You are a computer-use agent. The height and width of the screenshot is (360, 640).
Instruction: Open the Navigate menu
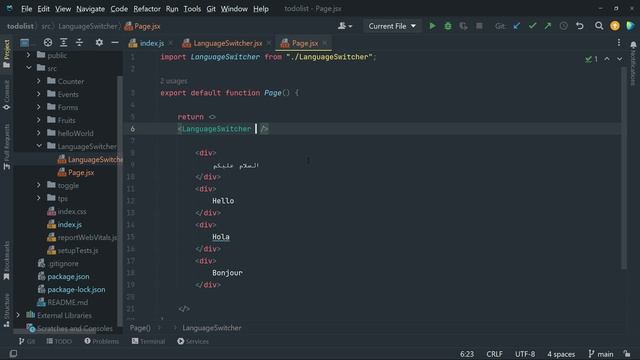tap(91, 9)
